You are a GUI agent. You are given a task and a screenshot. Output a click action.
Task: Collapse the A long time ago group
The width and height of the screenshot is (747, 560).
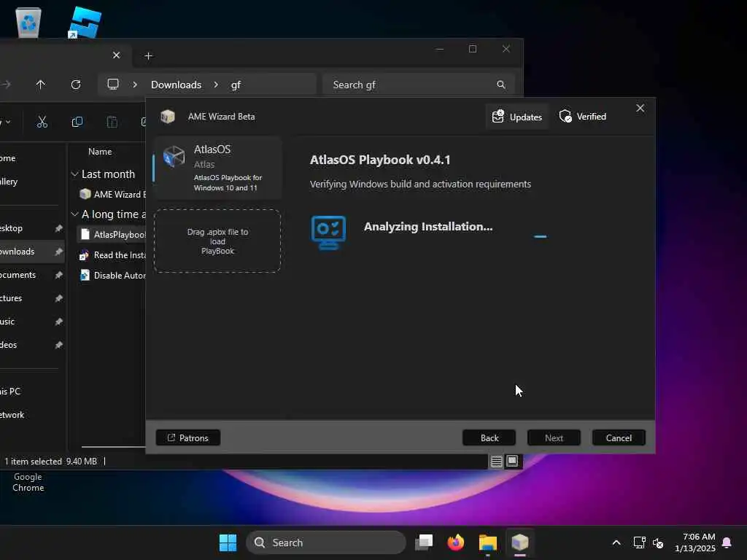(74, 214)
